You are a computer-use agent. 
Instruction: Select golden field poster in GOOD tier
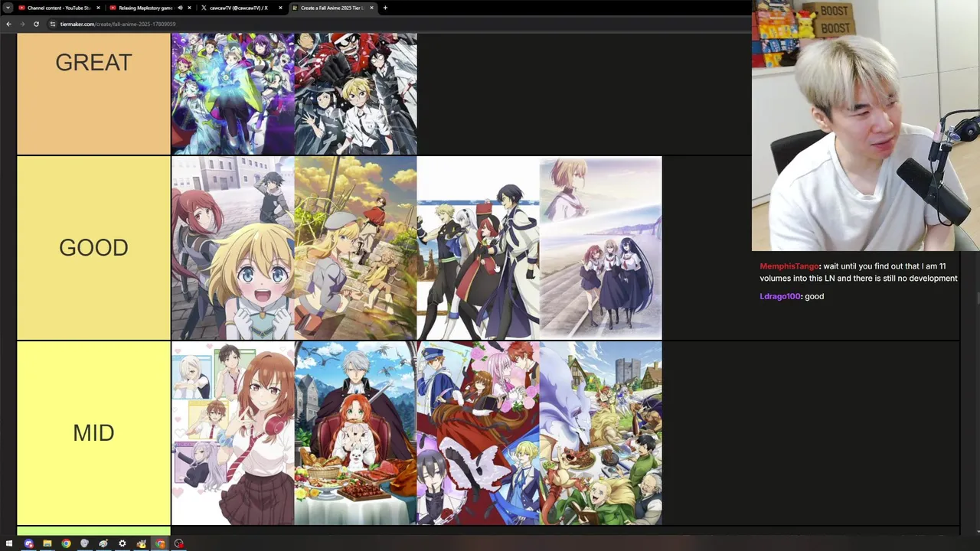[x=356, y=248]
